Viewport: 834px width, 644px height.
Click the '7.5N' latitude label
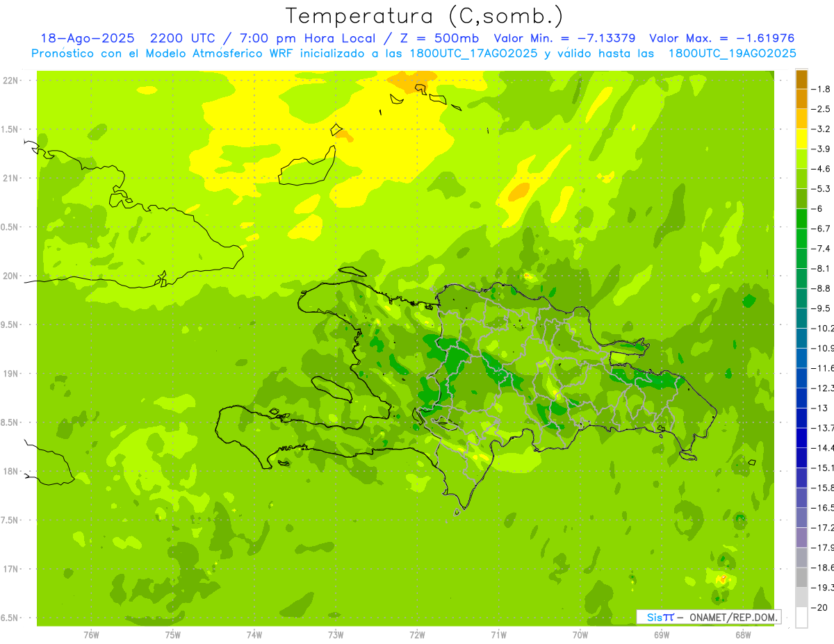coord(10,520)
